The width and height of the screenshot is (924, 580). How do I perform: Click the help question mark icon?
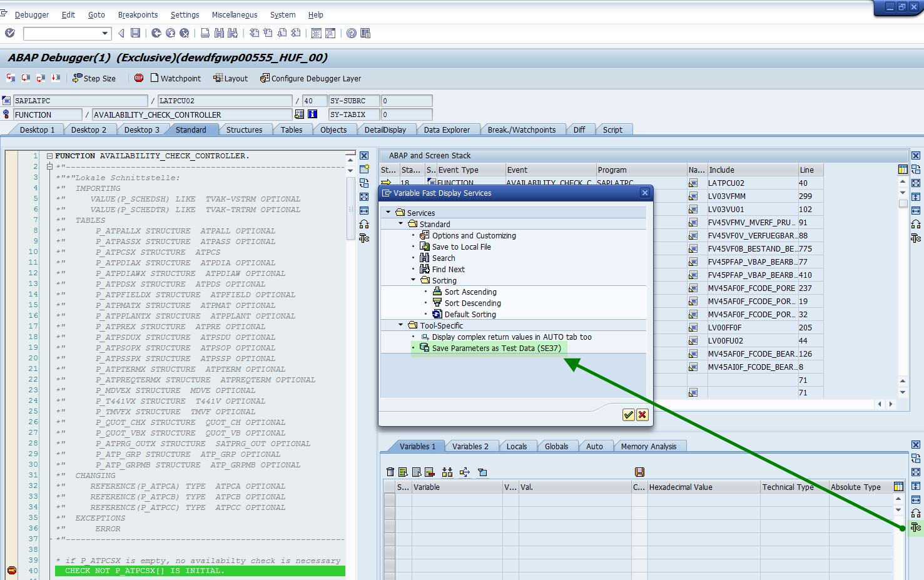[352, 33]
